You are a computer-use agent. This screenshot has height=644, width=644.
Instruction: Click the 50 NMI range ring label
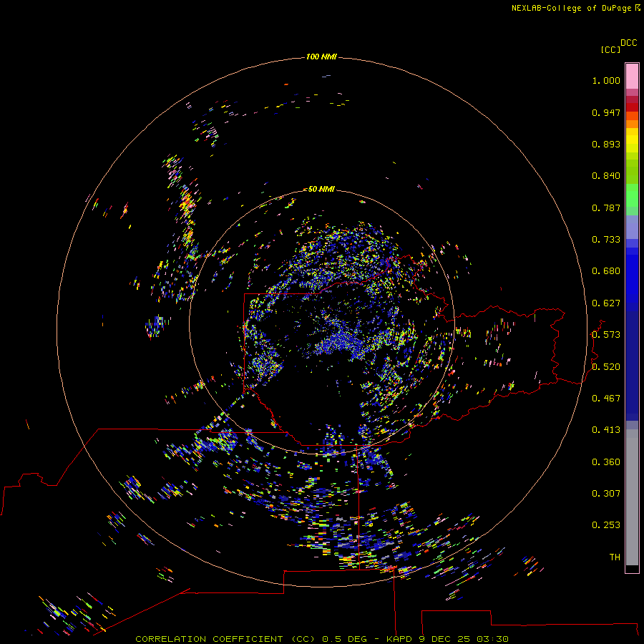click(321, 189)
